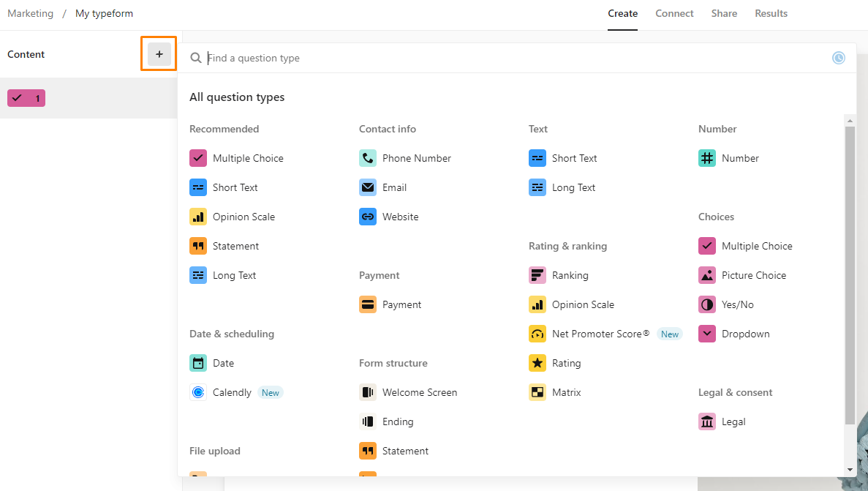Viewport: 868px width, 491px height.
Task: Add a Ranking question icon
Action: [537, 275]
